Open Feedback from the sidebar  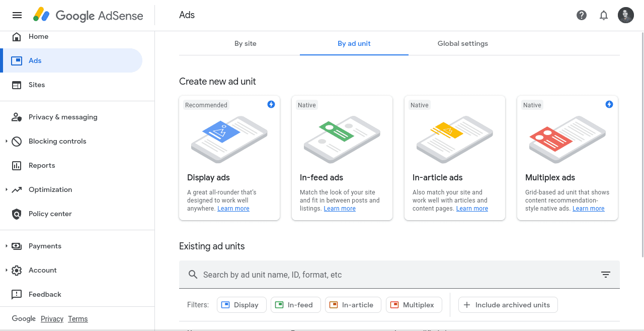(x=44, y=294)
